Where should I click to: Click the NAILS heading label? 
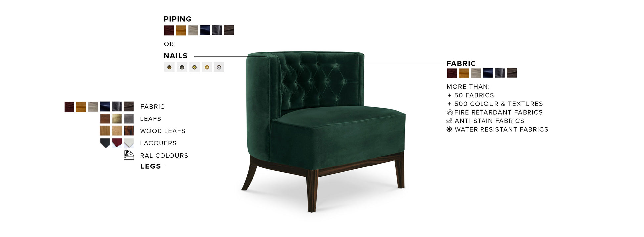coord(176,56)
